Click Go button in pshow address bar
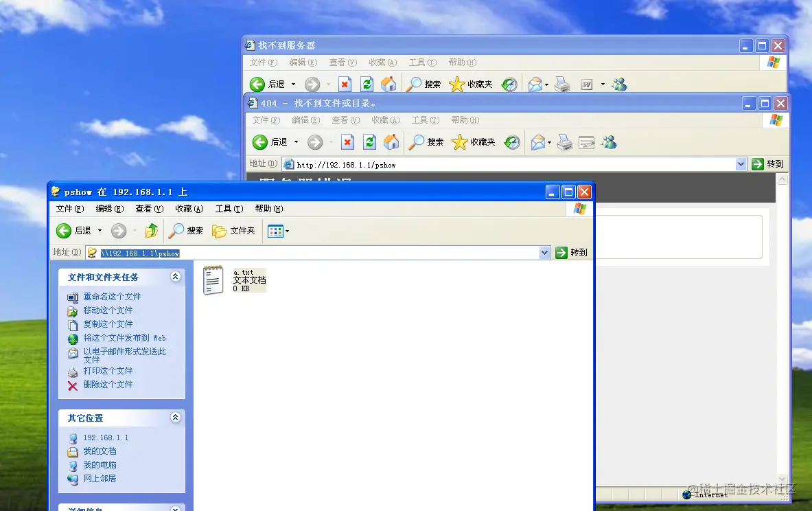The image size is (812, 511). tap(572, 252)
